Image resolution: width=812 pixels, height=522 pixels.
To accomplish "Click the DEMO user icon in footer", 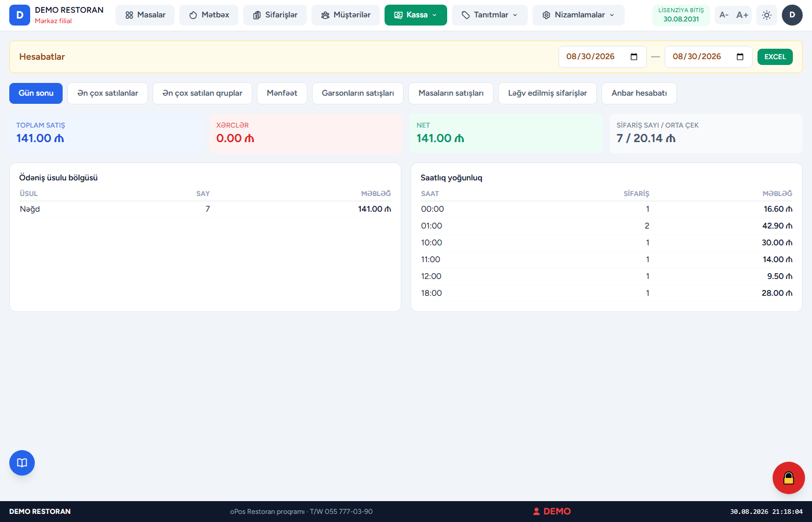I will click(x=536, y=512).
